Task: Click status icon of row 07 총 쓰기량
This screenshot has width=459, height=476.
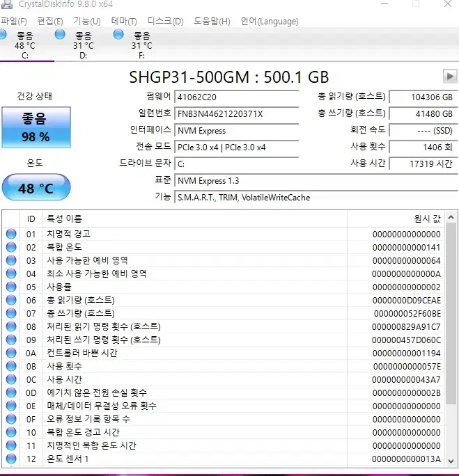Action: coord(11,313)
